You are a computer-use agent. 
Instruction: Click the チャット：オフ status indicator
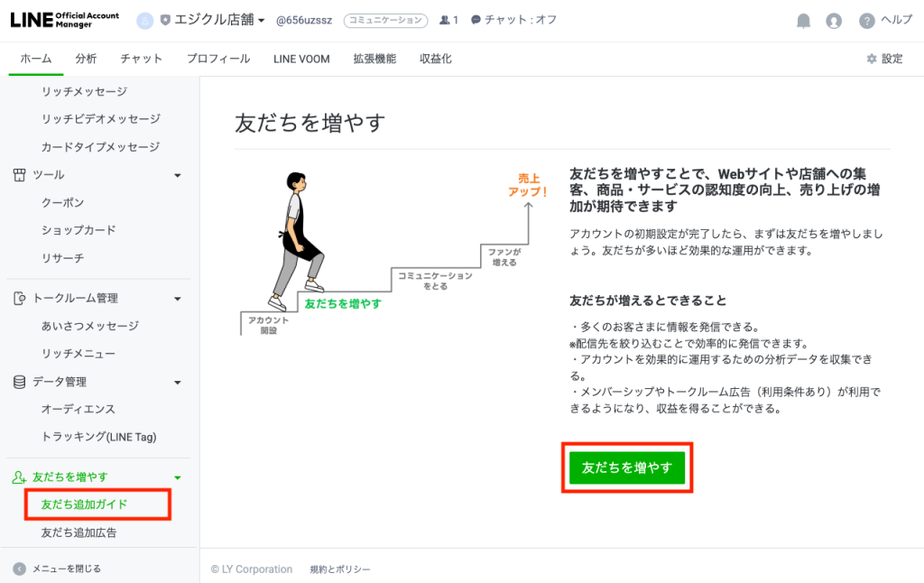point(513,20)
